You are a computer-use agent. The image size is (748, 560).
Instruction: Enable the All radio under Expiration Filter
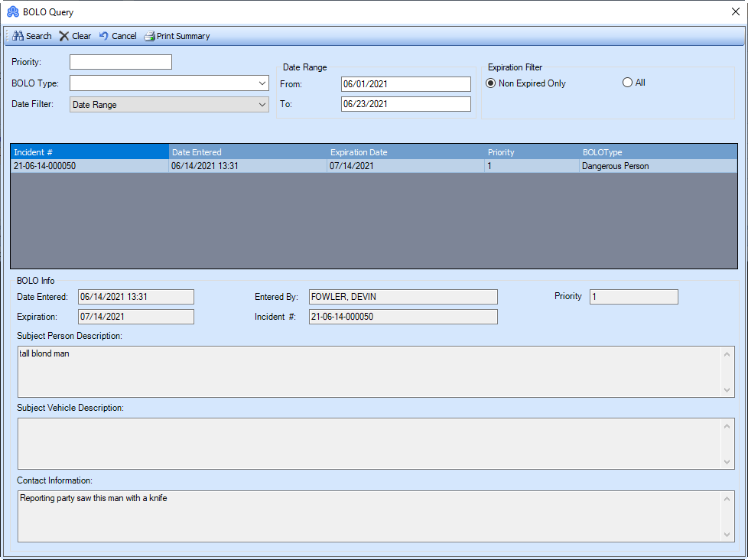coord(627,83)
